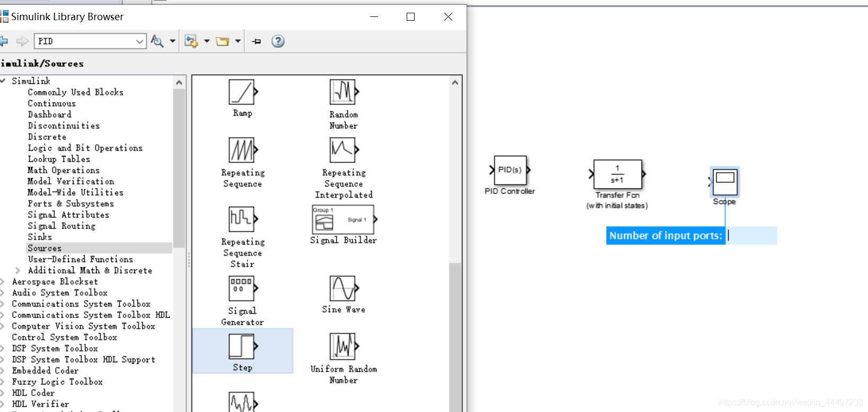Click scroll-up arrow of block pane

click(x=455, y=83)
